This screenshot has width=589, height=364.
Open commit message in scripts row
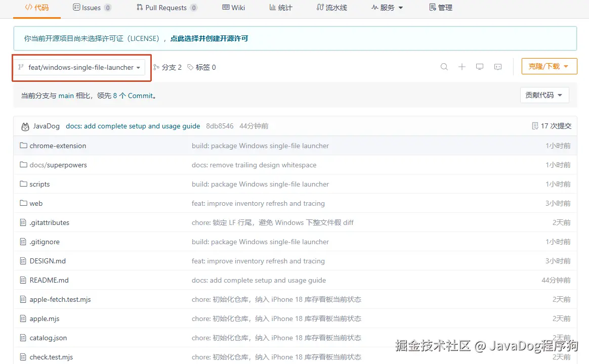[x=260, y=184]
